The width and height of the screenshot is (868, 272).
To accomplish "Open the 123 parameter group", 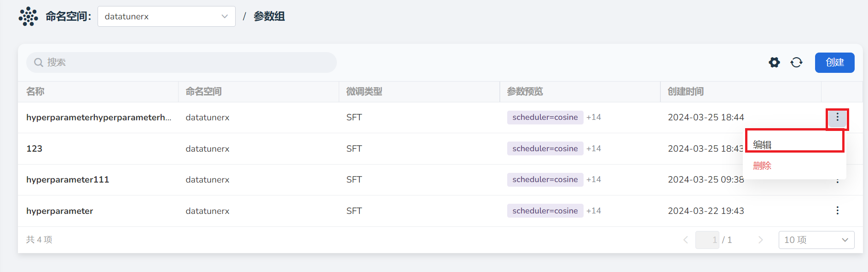I will coord(35,148).
